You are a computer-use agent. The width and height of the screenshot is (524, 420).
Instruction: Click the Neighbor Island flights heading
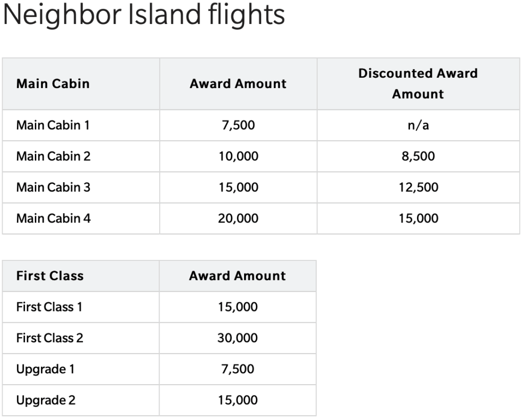pyautogui.click(x=144, y=15)
